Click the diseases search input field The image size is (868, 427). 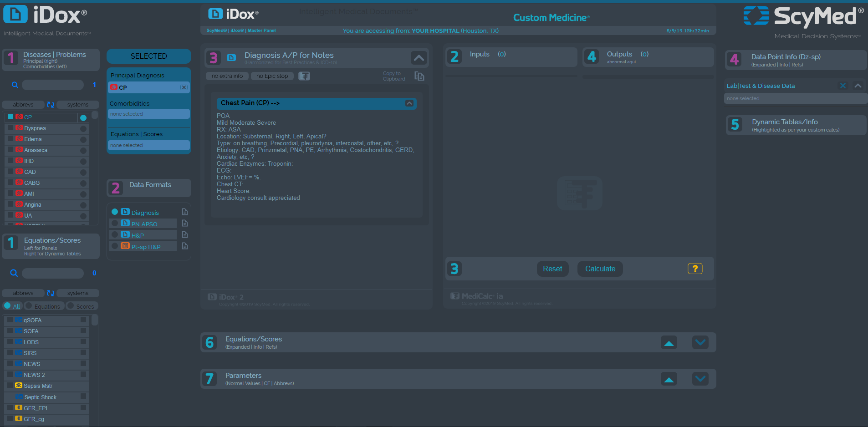click(x=53, y=85)
